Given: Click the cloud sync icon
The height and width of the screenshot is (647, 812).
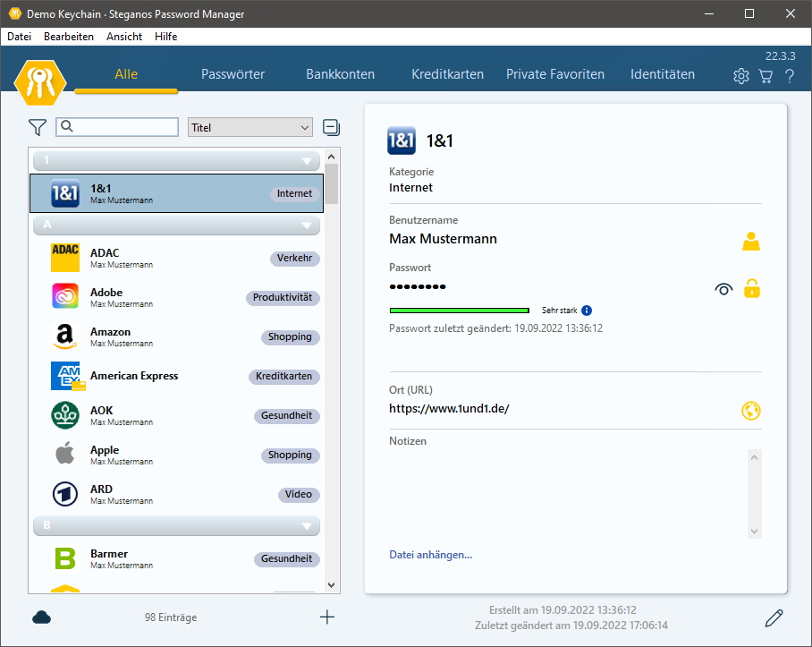Looking at the screenshot, I should coord(41,617).
